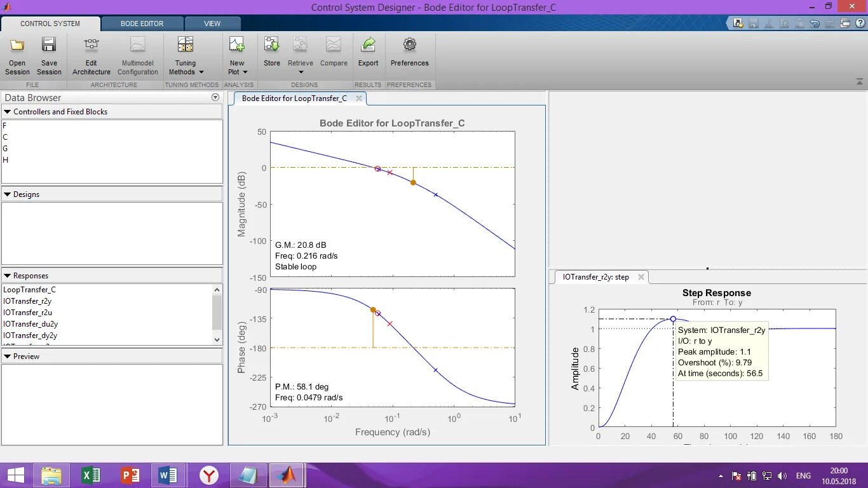Close the IOTransfer_r2y: step tab
The height and width of the screenshot is (488, 868).
point(641,277)
